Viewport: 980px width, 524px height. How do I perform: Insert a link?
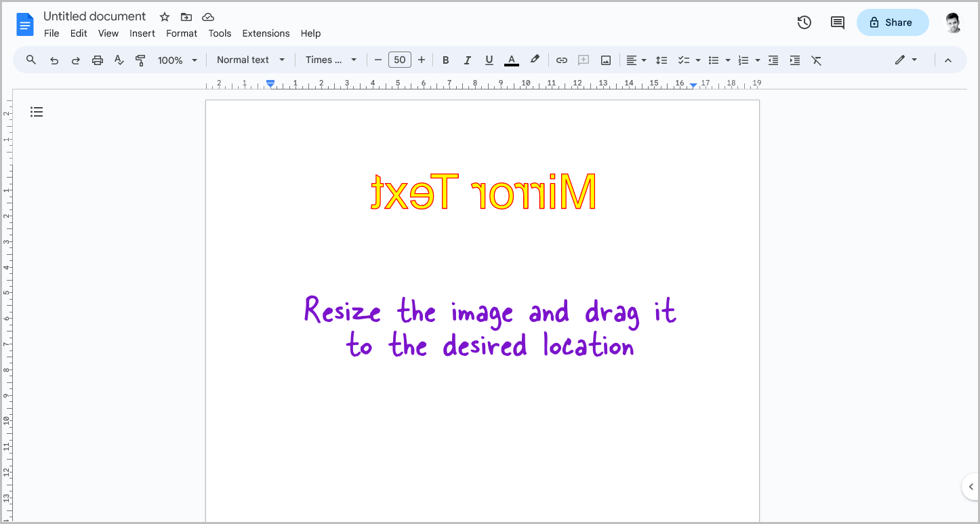pos(562,60)
